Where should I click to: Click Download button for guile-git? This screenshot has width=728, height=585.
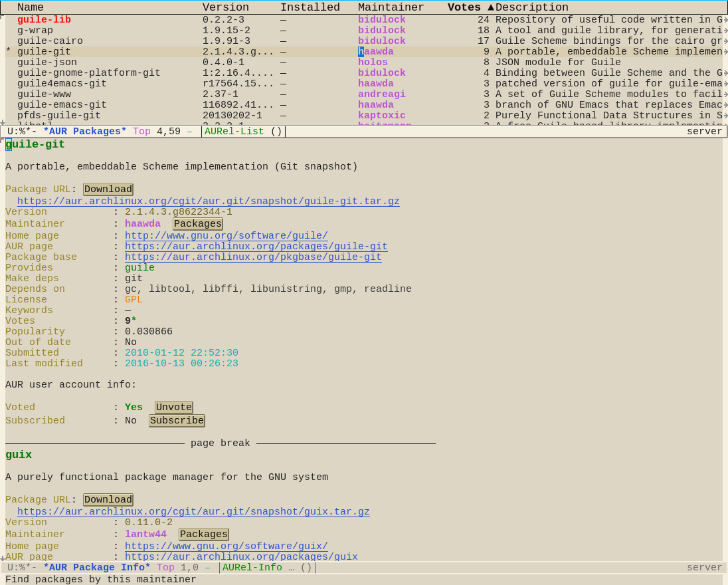click(x=108, y=189)
